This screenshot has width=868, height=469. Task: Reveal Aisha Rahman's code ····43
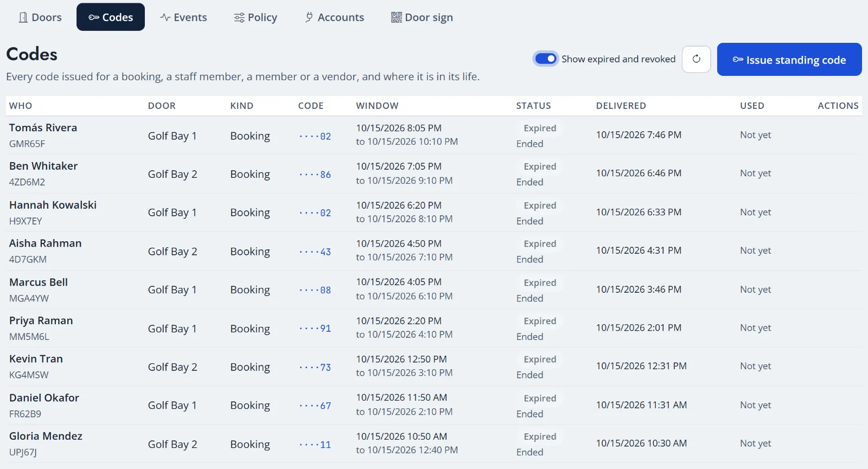315,252
